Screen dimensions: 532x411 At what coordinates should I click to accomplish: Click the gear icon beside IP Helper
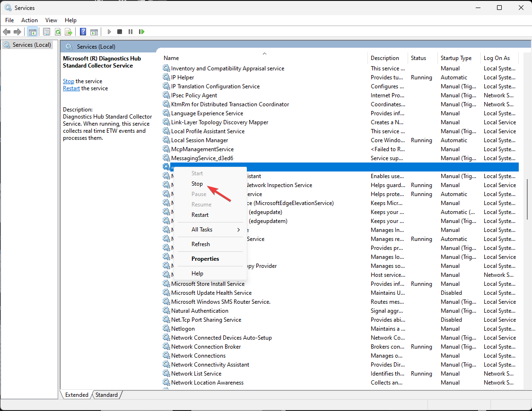pos(166,77)
